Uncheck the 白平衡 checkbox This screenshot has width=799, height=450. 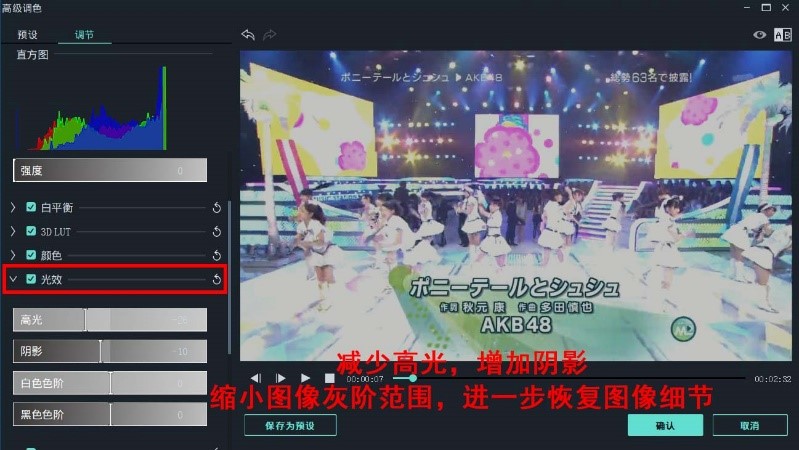point(31,207)
